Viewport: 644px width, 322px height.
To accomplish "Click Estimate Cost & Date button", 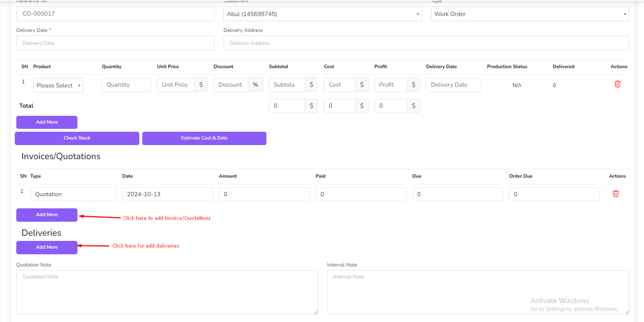I will (204, 138).
